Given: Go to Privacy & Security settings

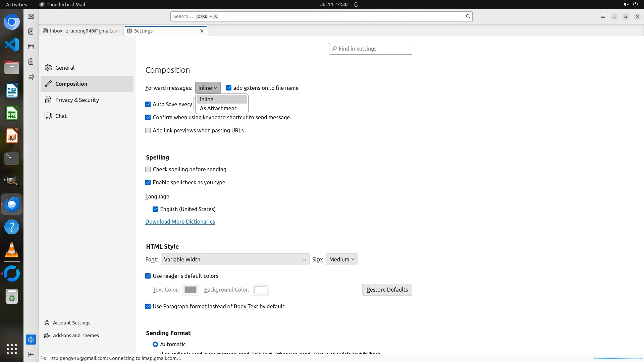Looking at the screenshot, I should [x=77, y=100].
